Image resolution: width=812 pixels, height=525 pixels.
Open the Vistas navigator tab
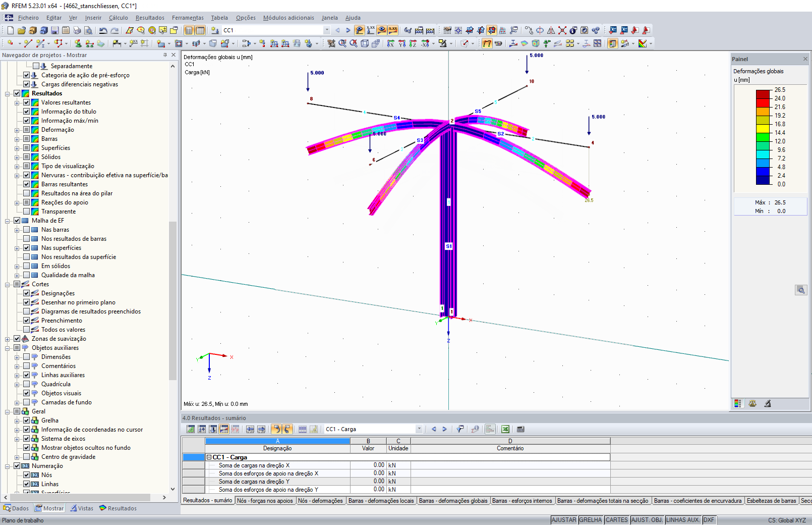82,508
